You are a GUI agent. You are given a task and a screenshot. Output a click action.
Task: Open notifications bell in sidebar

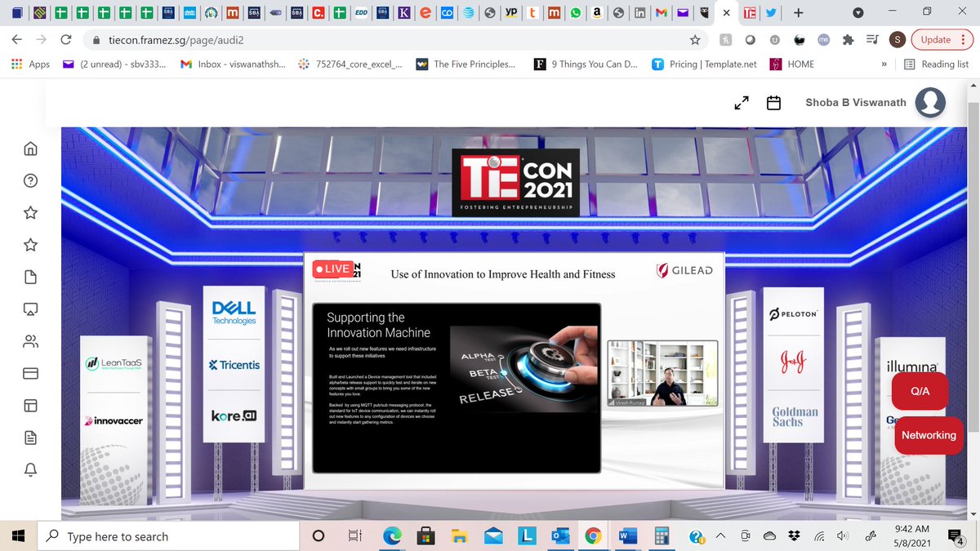click(x=30, y=469)
